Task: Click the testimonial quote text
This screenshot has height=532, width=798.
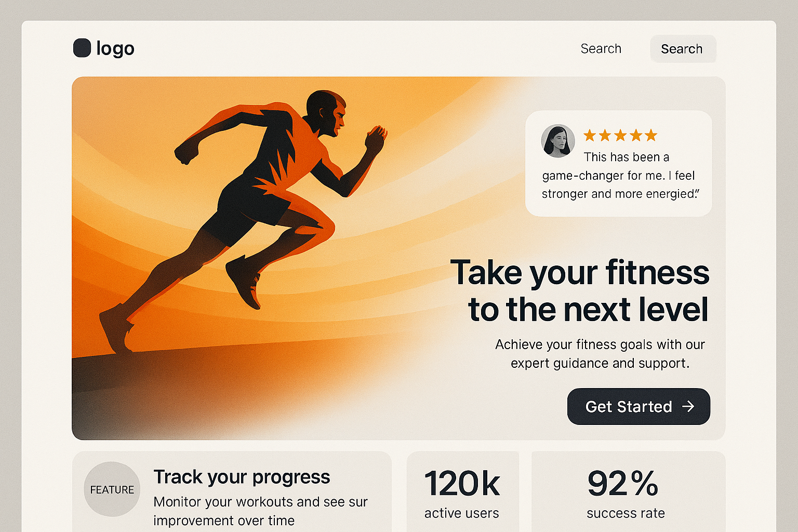Action: point(620,175)
